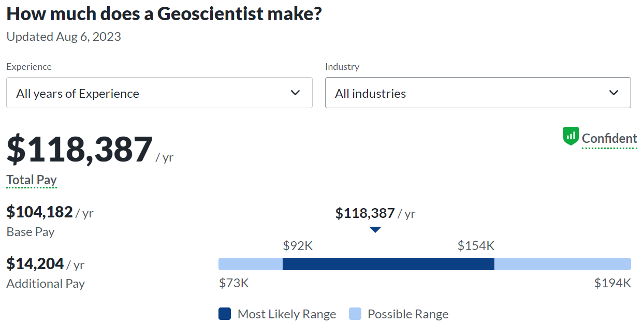
Task: Click the $104,182 Base Pay amount
Action: (39, 212)
